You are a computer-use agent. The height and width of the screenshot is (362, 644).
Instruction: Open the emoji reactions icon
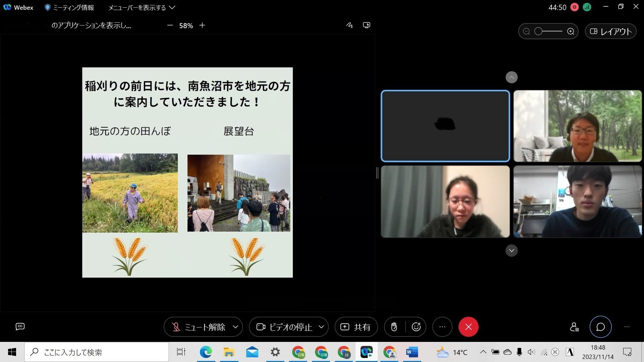pyautogui.click(x=416, y=327)
